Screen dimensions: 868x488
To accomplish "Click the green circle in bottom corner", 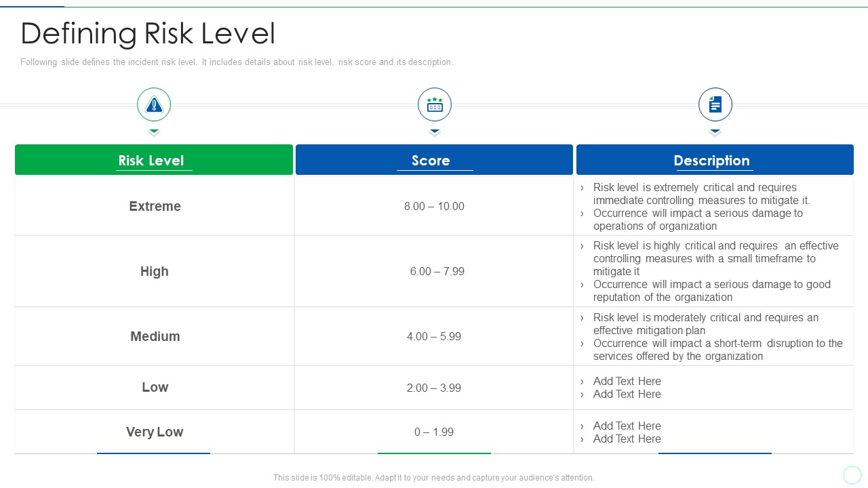I will (852, 474).
